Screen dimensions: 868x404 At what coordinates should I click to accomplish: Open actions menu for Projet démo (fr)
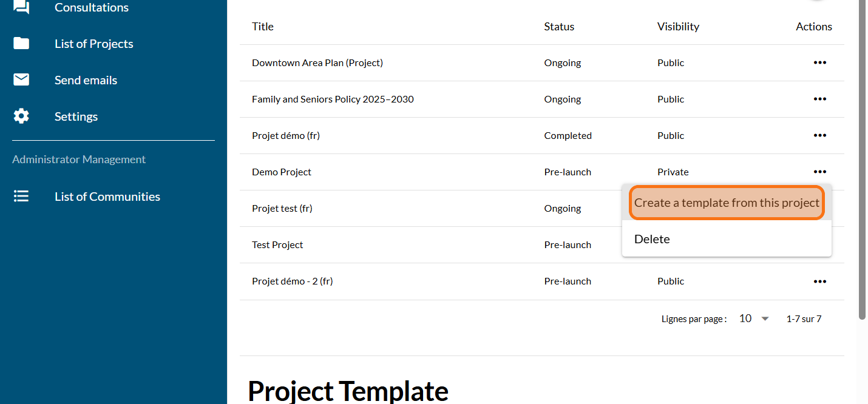click(x=820, y=135)
